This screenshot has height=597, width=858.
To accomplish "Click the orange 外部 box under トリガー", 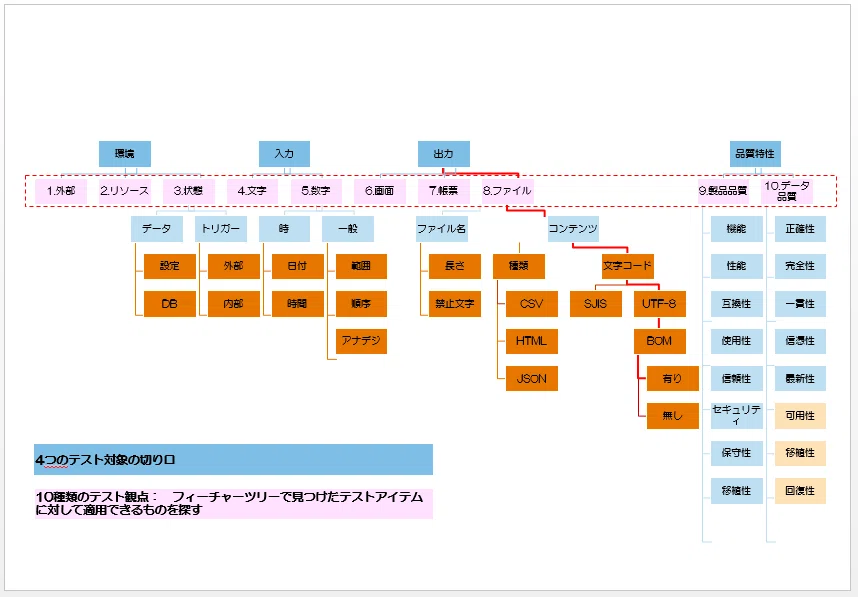I will point(234,266).
